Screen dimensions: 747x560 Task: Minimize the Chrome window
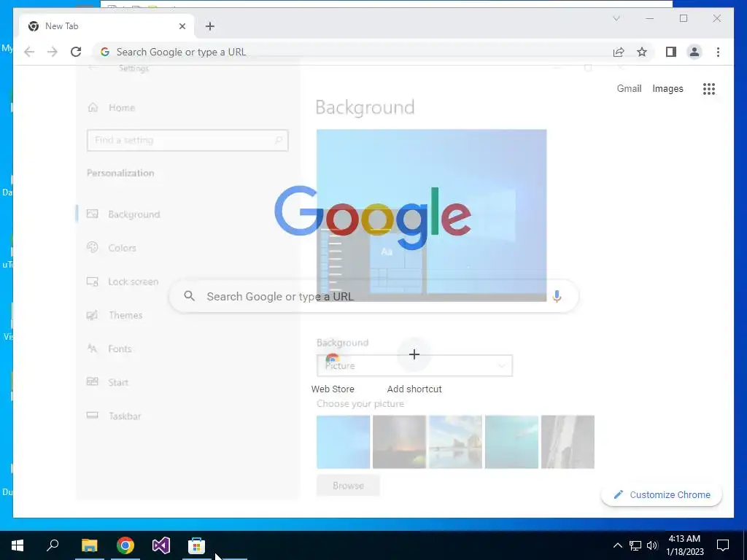(x=650, y=18)
